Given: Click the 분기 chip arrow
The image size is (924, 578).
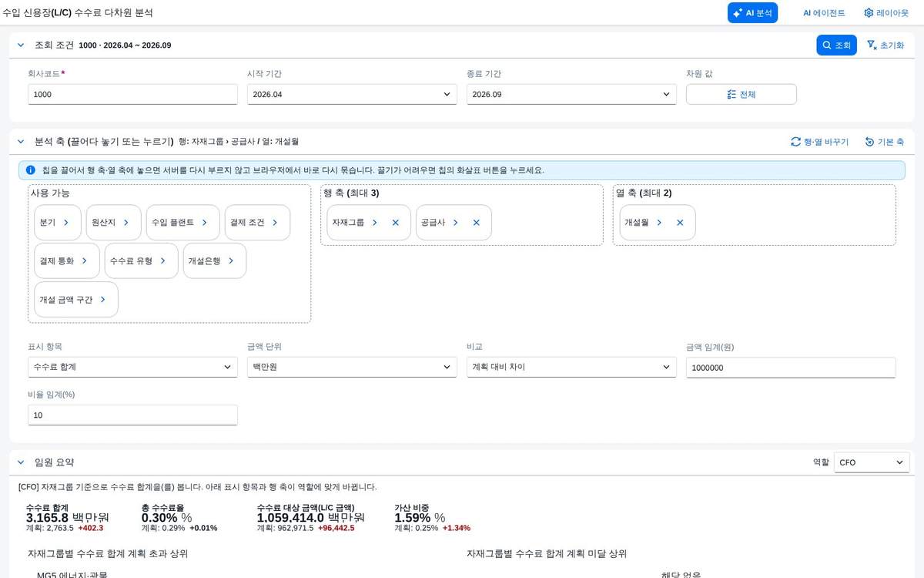Looking at the screenshot, I should click(66, 222).
